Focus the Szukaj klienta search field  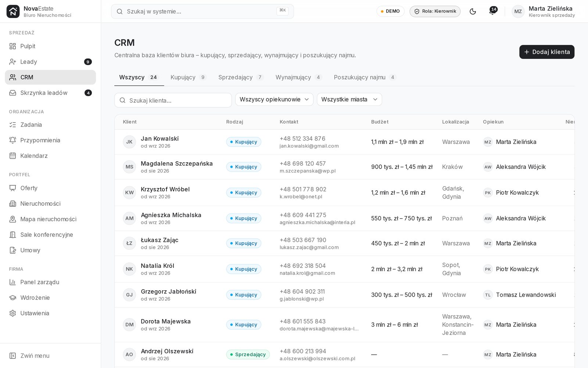point(173,100)
